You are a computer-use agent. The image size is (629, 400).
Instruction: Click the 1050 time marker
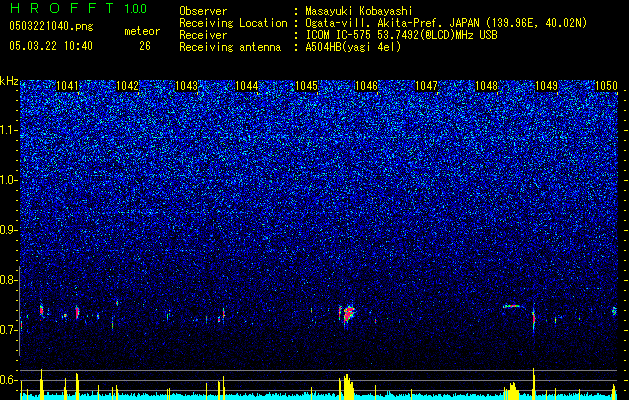click(606, 86)
